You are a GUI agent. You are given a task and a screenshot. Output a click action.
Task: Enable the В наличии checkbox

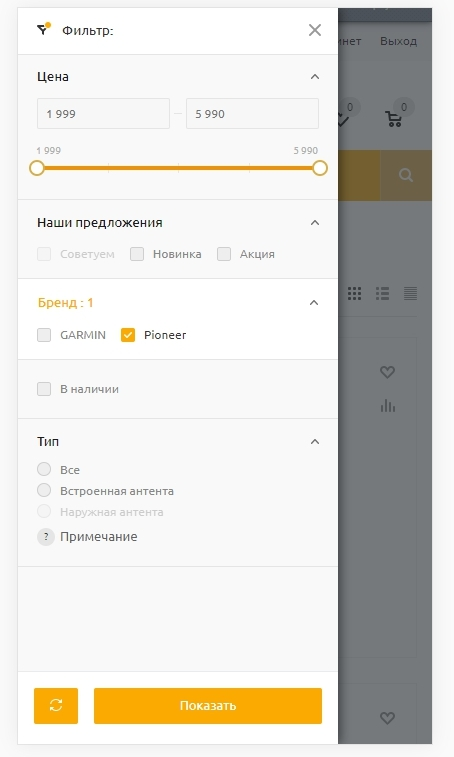44,389
